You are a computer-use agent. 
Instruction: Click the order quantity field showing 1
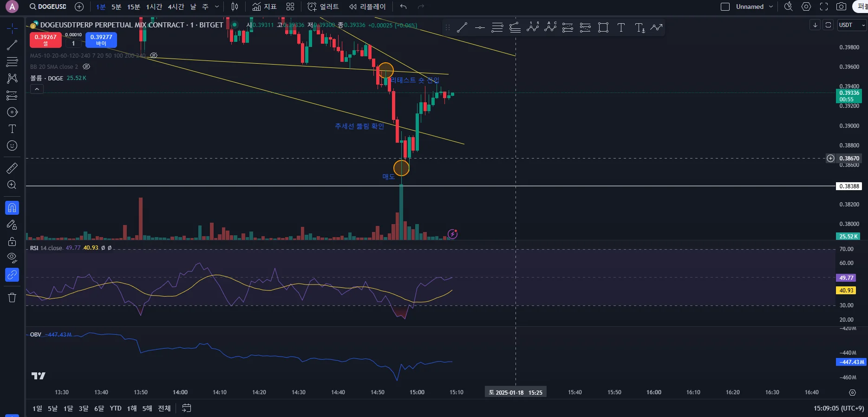coord(73,43)
